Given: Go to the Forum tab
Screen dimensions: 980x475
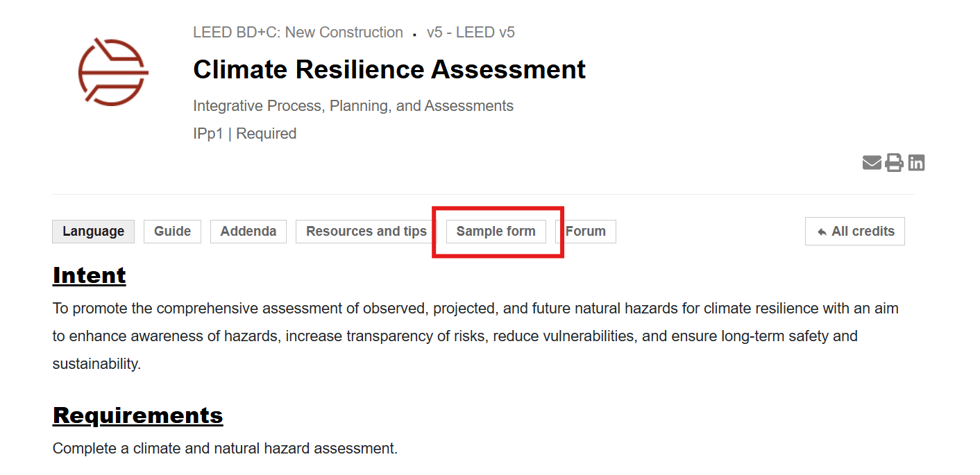Looking at the screenshot, I should (x=586, y=232).
